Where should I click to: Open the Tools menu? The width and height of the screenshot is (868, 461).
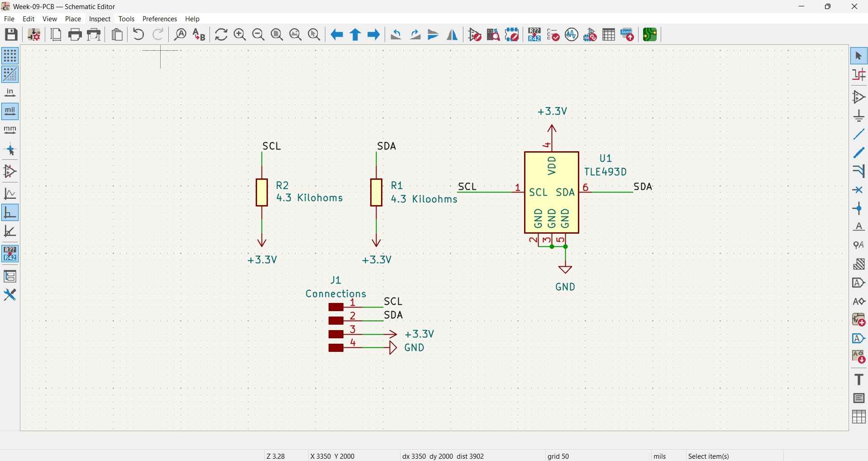pyautogui.click(x=127, y=19)
